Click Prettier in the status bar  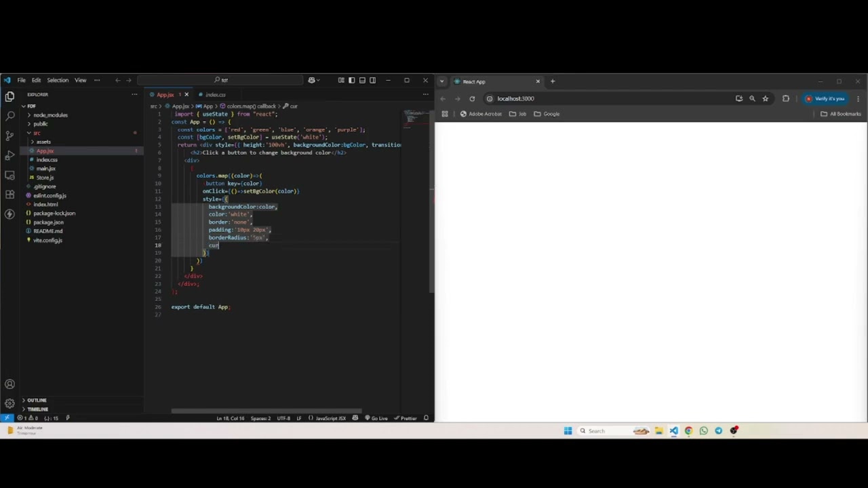click(406, 418)
